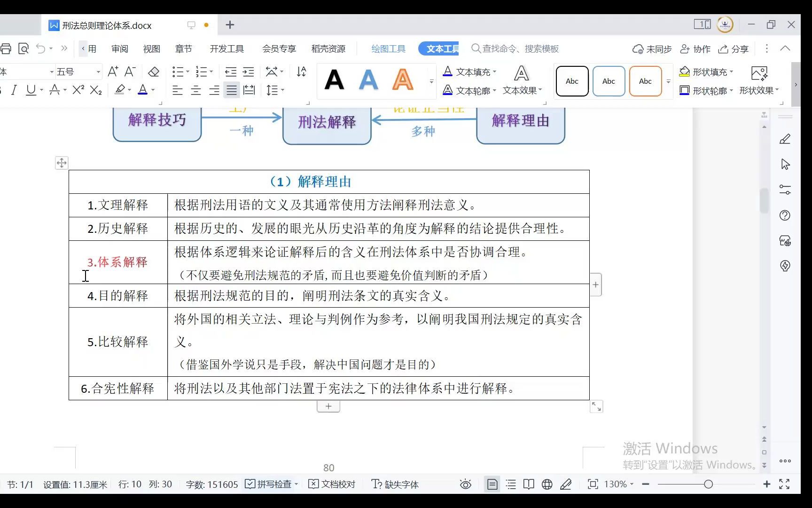The image size is (812, 508).
Task: Choose the orange-bordered Abc shape style
Action: coord(645,81)
